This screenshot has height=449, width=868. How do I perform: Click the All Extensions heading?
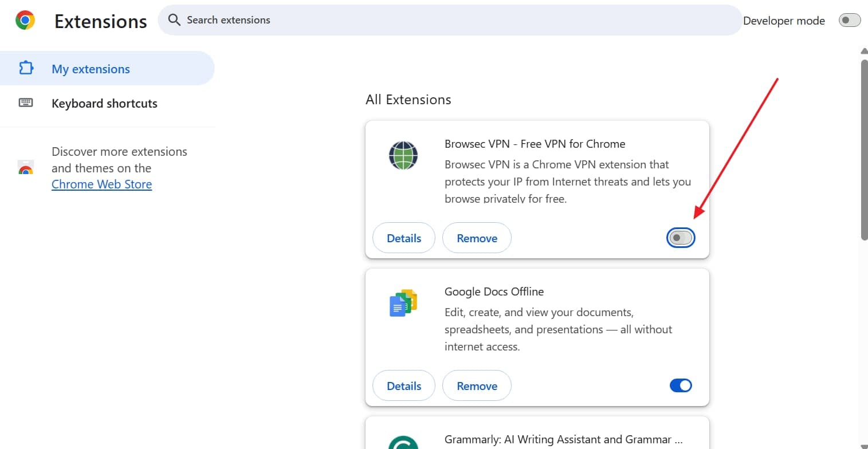pyautogui.click(x=409, y=100)
